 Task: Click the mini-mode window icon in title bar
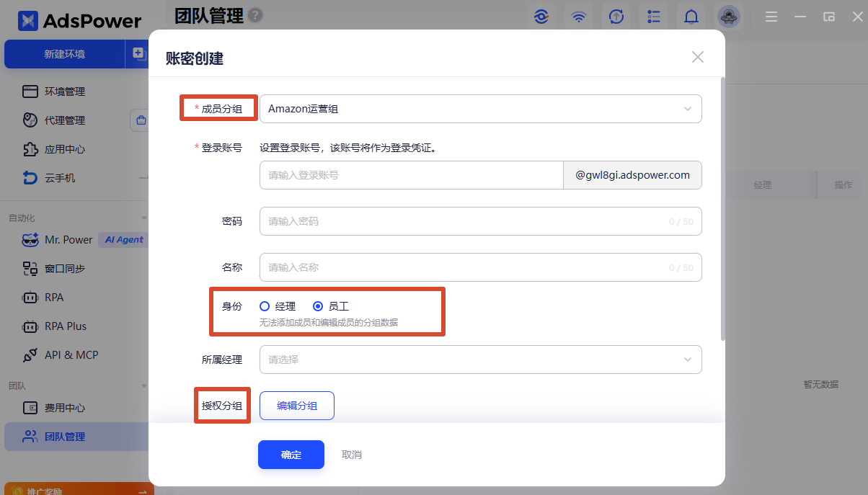pos(829,17)
